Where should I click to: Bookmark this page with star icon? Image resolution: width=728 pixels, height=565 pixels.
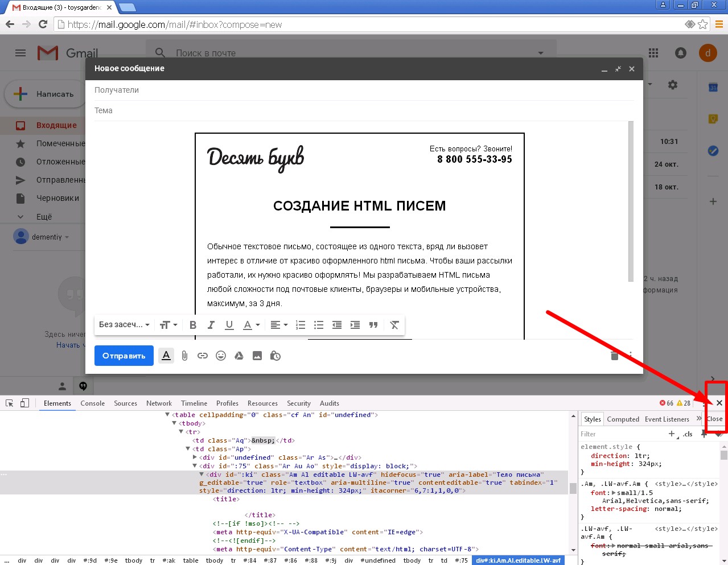coord(703,24)
